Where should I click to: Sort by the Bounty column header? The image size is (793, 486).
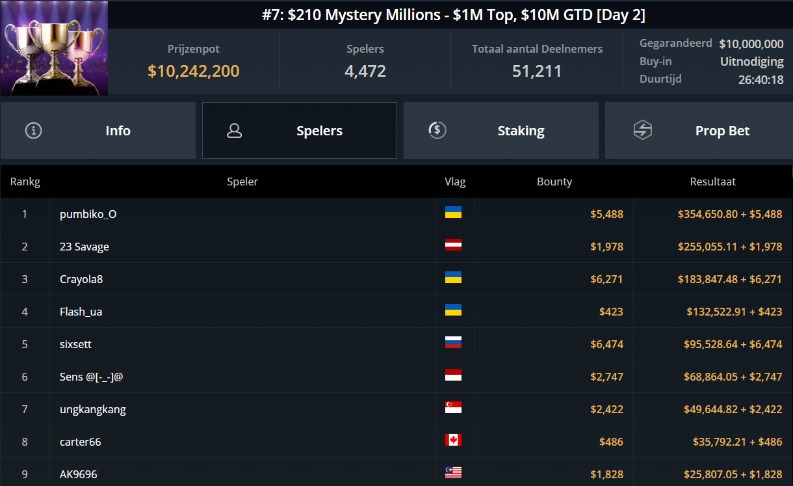point(554,182)
